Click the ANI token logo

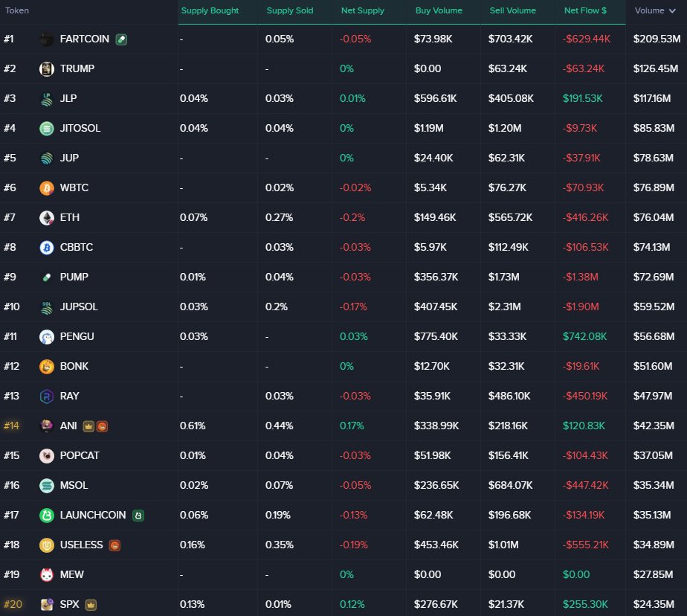(x=46, y=426)
